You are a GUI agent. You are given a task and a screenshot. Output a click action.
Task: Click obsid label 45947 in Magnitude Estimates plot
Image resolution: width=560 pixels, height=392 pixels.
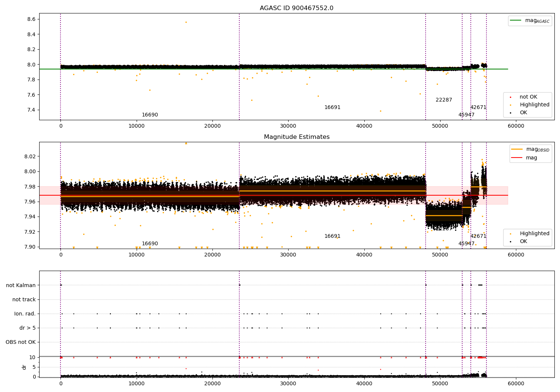point(466,244)
